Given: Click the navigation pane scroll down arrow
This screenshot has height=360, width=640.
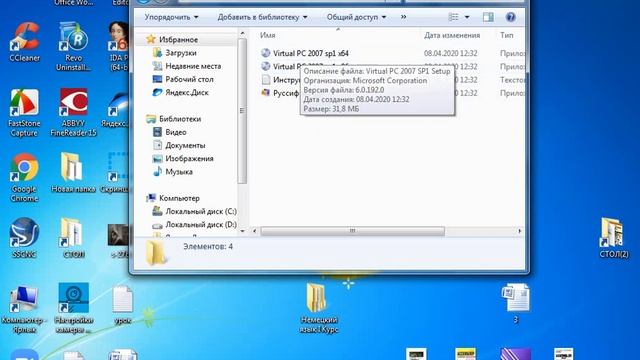Looking at the screenshot, I should [242, 231].
